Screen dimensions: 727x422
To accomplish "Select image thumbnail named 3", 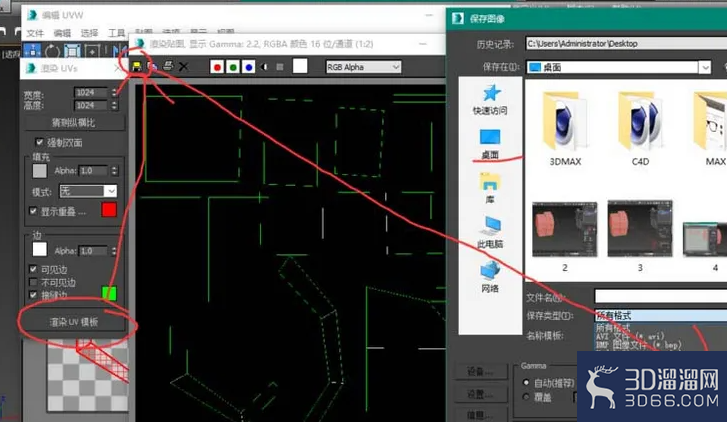I will coord(640,236).
